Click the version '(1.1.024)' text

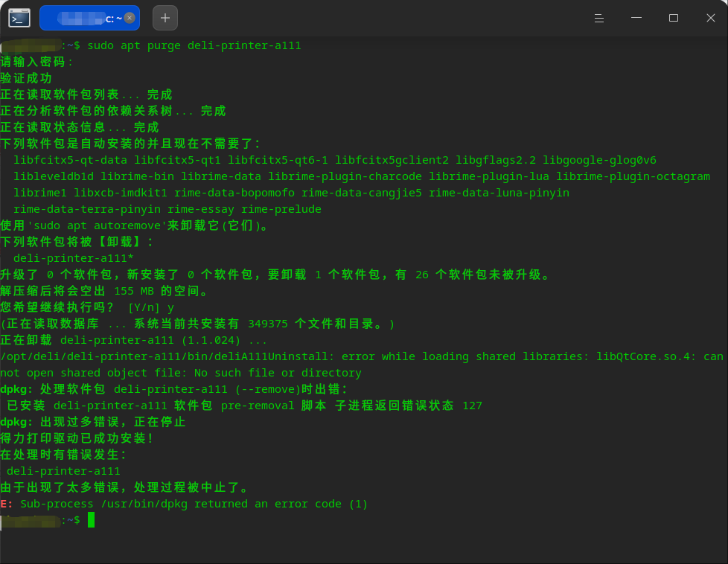(211, 340)
